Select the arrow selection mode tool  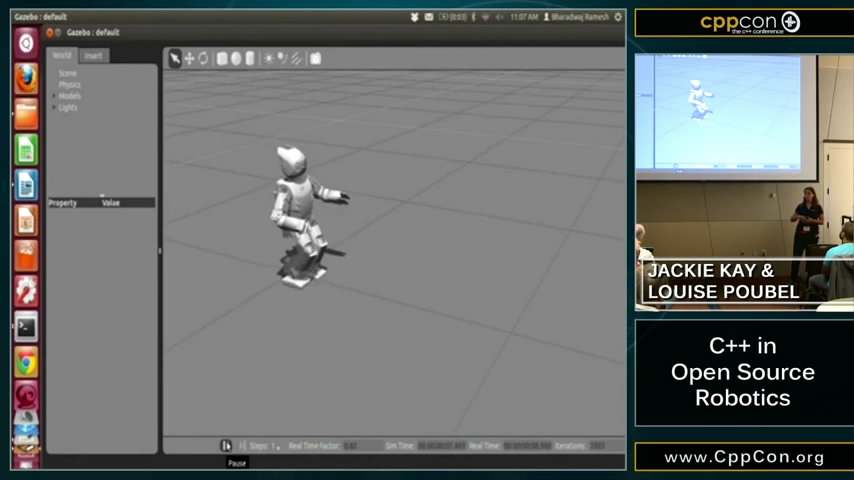click(x=175, y=58)
